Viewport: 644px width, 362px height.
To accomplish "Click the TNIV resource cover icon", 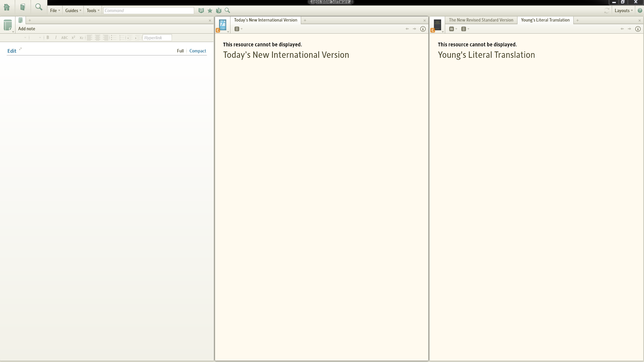I will click(222, 25).
